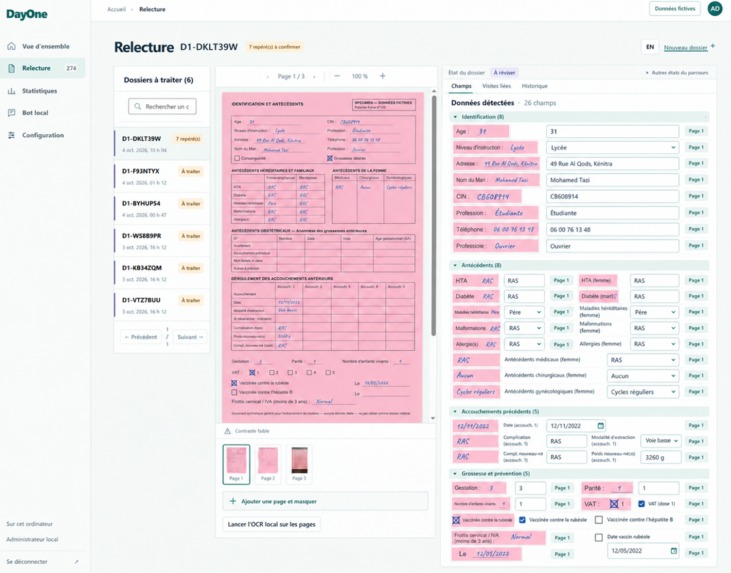The width and height of the screenshot is (731, 573).
Task: Click the document viewer vertical scrollbar
Action: (x=434, y=214)
